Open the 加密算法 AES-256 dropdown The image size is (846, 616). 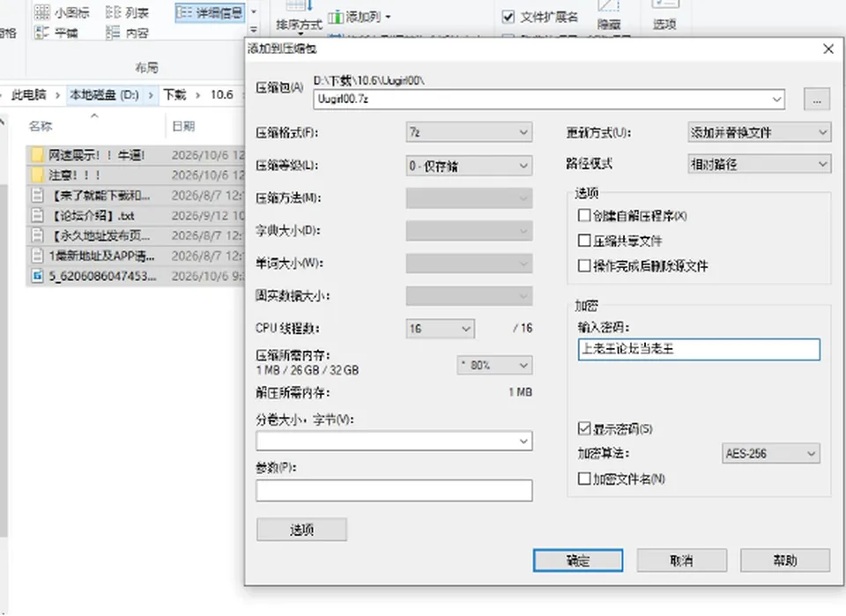coord(770,454)
